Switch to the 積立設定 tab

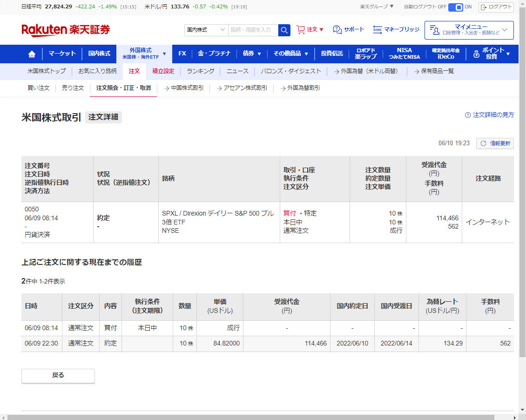[163, 71]
